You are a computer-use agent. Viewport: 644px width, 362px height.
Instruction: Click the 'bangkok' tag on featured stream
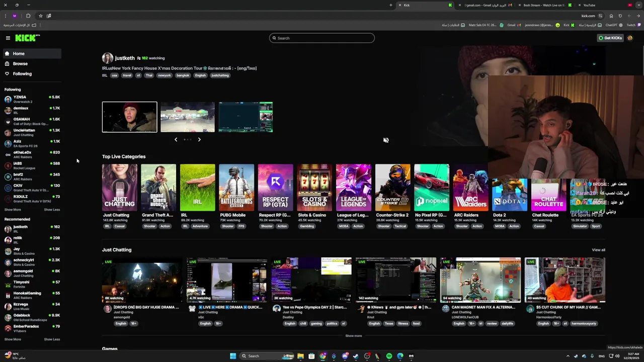point(183,75)
